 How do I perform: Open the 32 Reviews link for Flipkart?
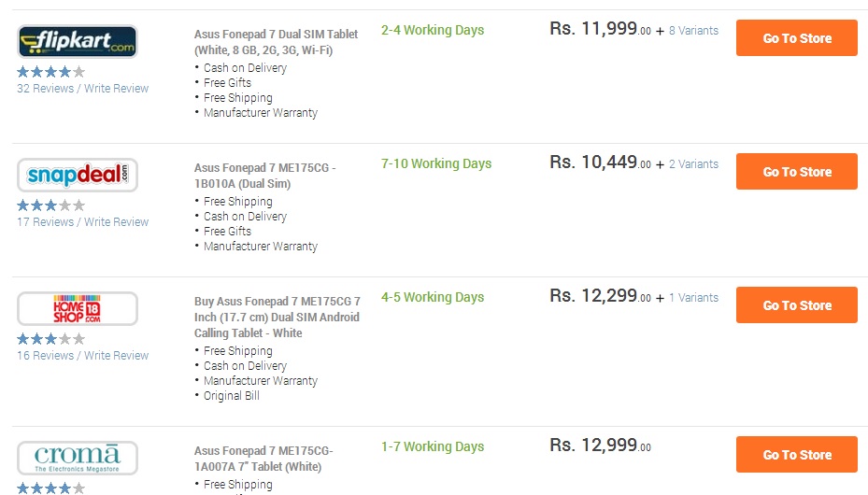(x=46, y=89)
